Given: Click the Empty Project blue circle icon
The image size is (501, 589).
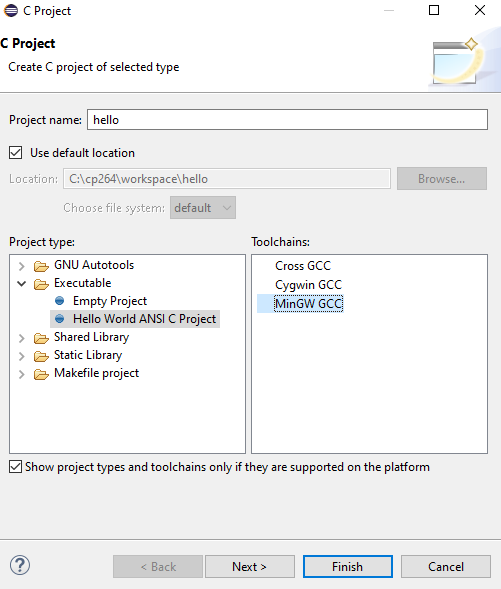Looking at the screenshot, I should pyautogui.click(x=59, y=301).
